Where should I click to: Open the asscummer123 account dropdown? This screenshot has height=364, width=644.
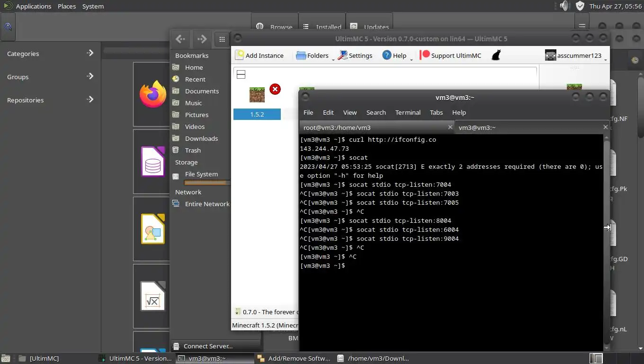(576, 55)
